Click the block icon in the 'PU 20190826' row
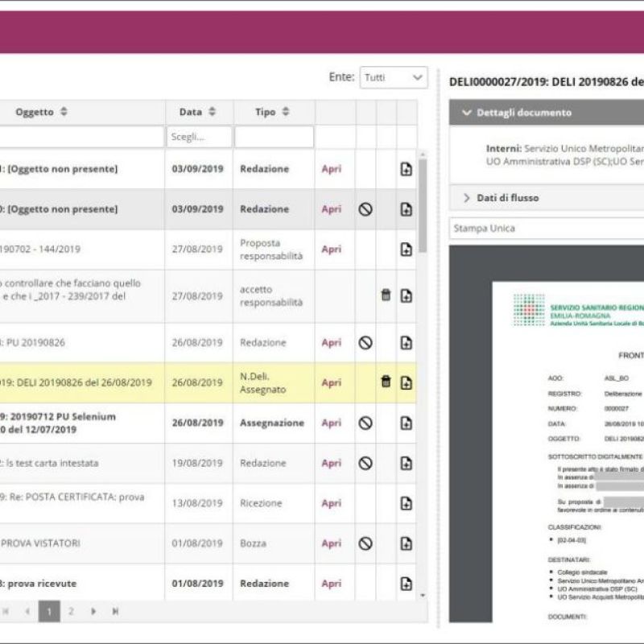Screen dimensions: 644x644 point(365,342)
